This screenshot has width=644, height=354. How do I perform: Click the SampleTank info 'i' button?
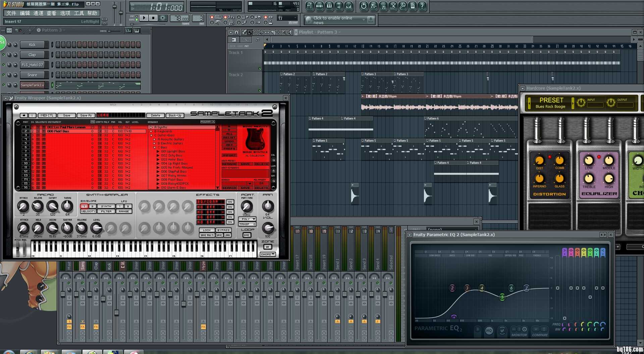32,115
